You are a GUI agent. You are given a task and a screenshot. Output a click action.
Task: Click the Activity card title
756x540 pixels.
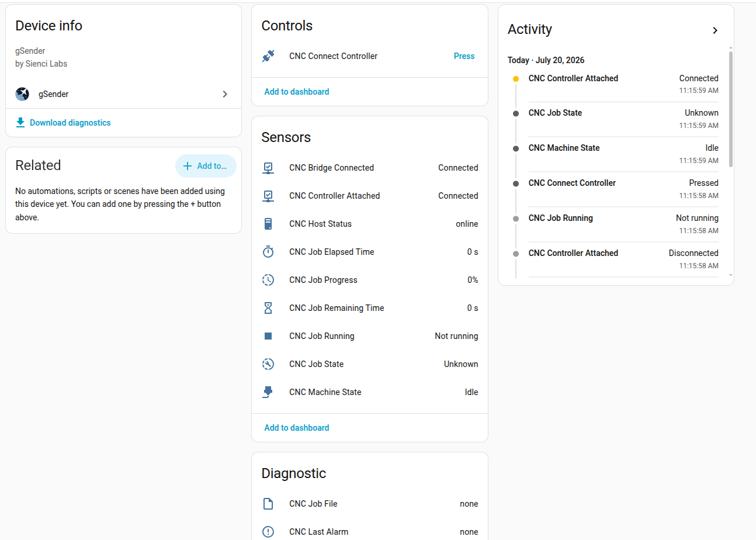coord(530,29)
